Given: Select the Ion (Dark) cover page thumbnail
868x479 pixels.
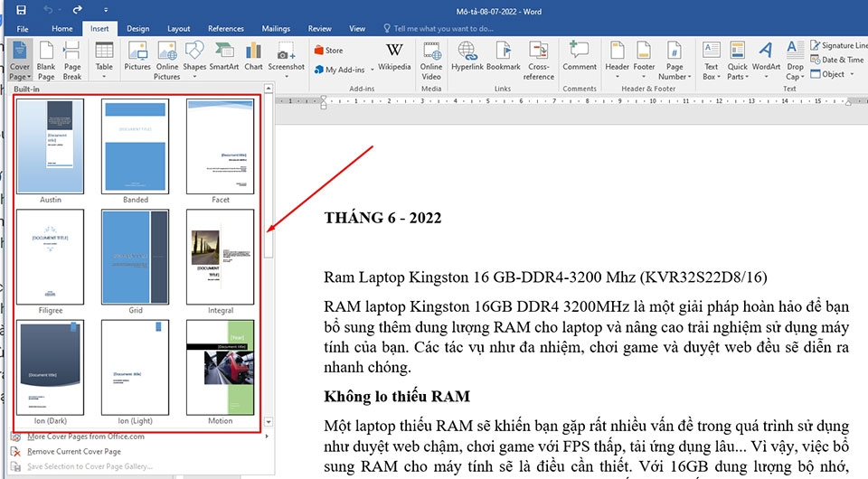Looking at the screenshot, I should pos(51,367).
